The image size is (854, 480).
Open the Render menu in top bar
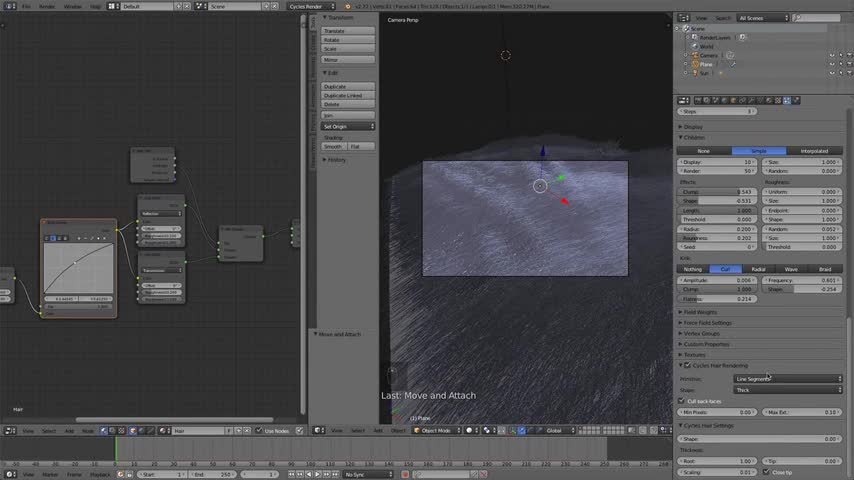(x=47, y=6)
